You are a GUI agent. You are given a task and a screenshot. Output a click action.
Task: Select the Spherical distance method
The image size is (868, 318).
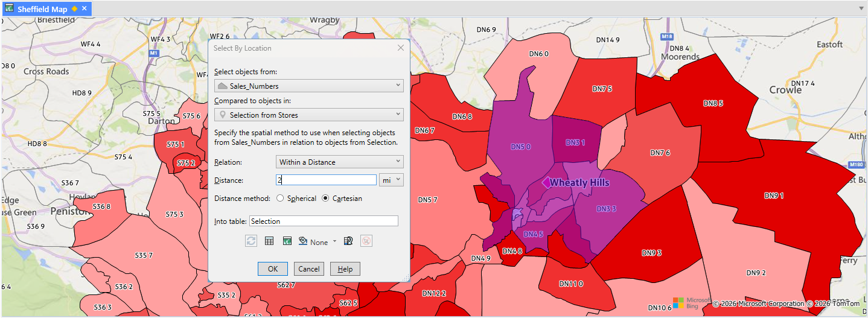tap(280, 199)
